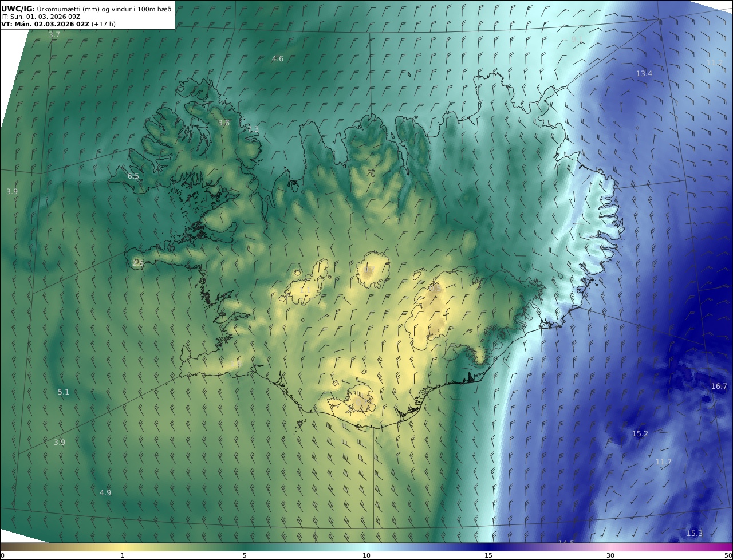Click the colorbar tick label 0
733x560 pixels.
pyautogui.click(x=2, y=555)
